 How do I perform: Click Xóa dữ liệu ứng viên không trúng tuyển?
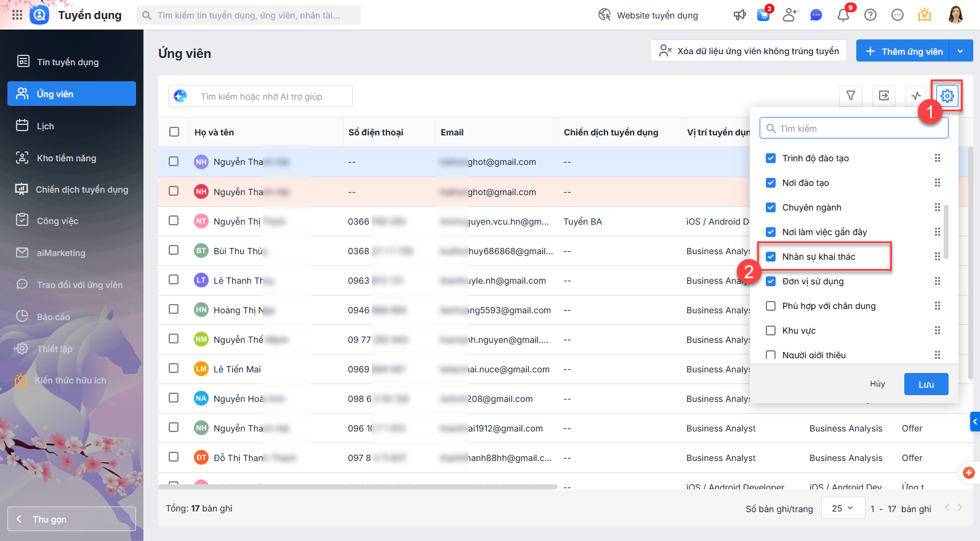[749, 51]
